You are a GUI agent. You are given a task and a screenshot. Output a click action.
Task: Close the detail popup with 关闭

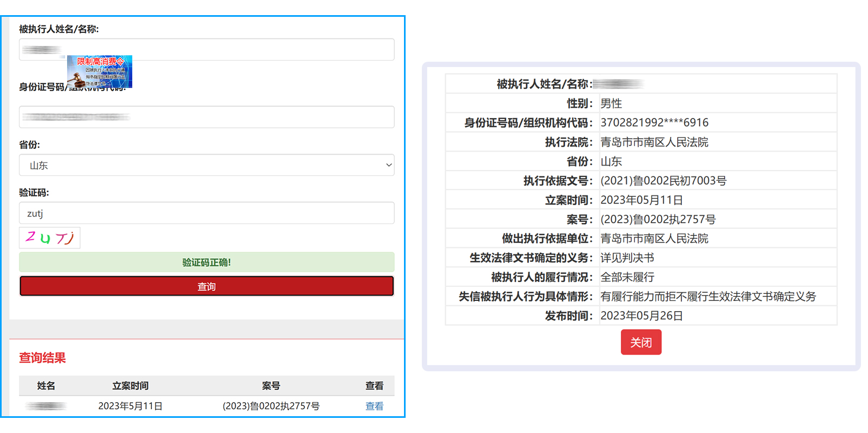tap(641, 343)
